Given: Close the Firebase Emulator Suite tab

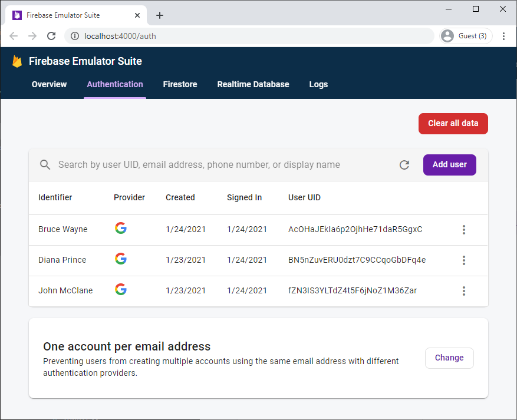Looking at the screenshot, I should (x=137, y=15).
